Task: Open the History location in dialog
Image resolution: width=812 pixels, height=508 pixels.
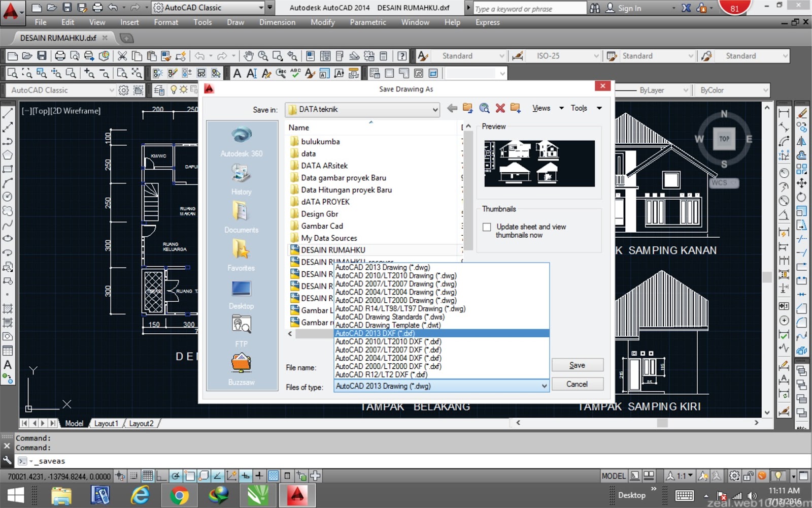Action: 242,180
